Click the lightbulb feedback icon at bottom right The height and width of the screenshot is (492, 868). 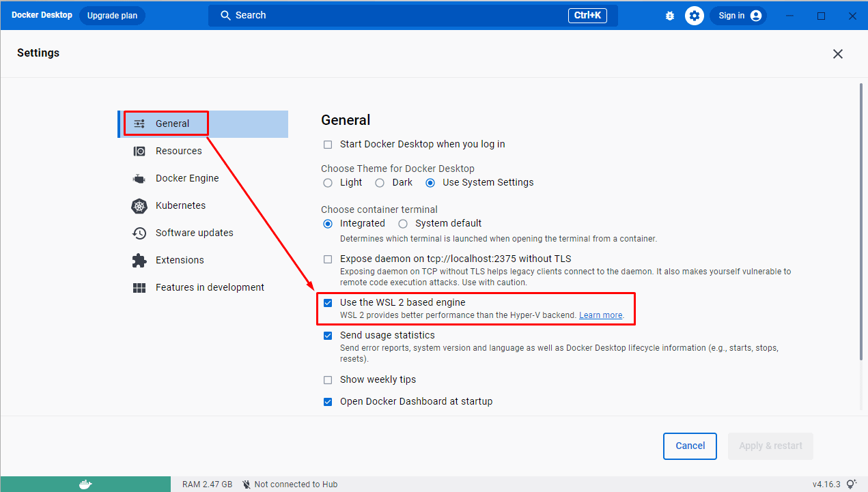(851, 484)
